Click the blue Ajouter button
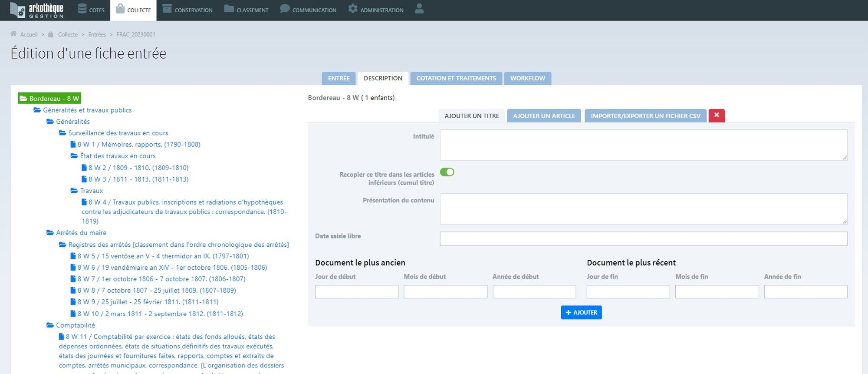This screenshot has width=868, height=374. tap(581, 313)
